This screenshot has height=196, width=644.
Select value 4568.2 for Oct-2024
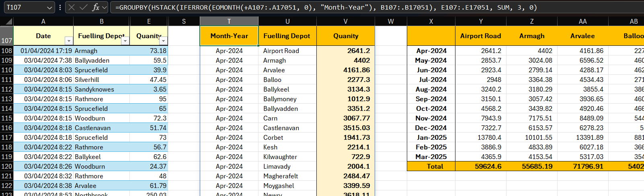click(x=481, y=108)
